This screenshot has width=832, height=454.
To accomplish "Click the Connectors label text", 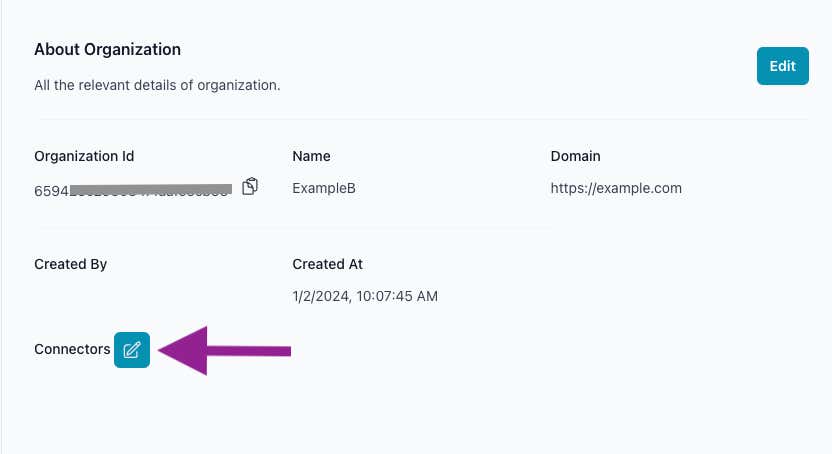I will [x=72, y=349].
